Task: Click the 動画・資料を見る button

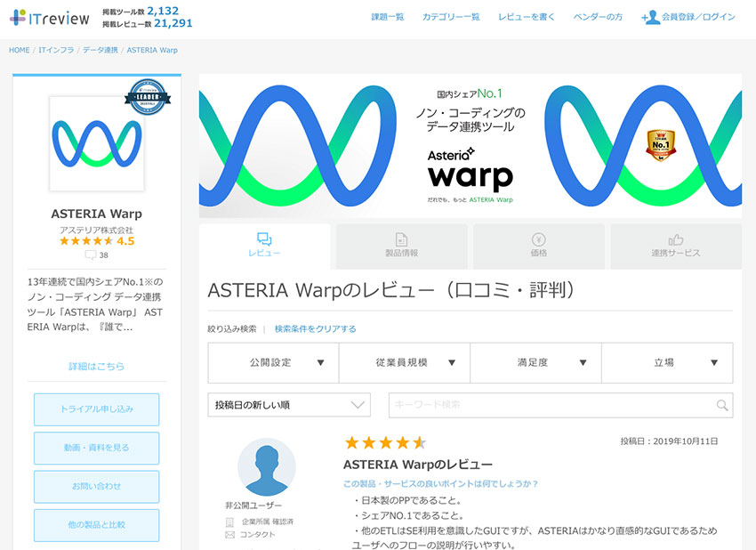Action: click(96, 448)
